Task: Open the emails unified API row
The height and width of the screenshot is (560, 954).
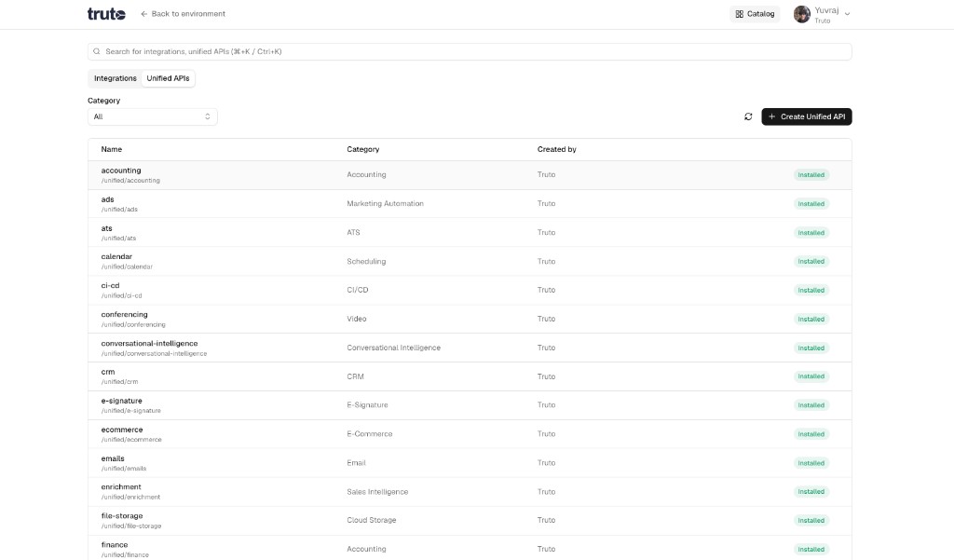Action: coord(470,462)
